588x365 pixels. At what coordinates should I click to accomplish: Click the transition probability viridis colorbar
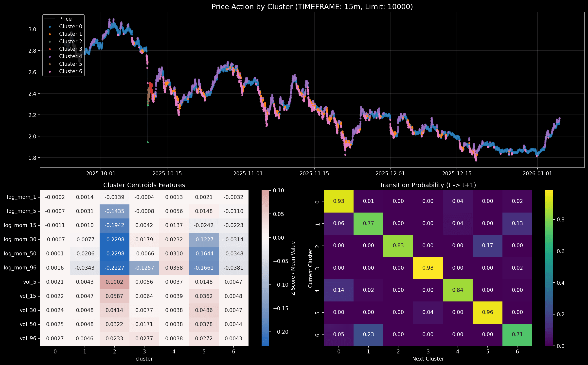tap(549, 268)
